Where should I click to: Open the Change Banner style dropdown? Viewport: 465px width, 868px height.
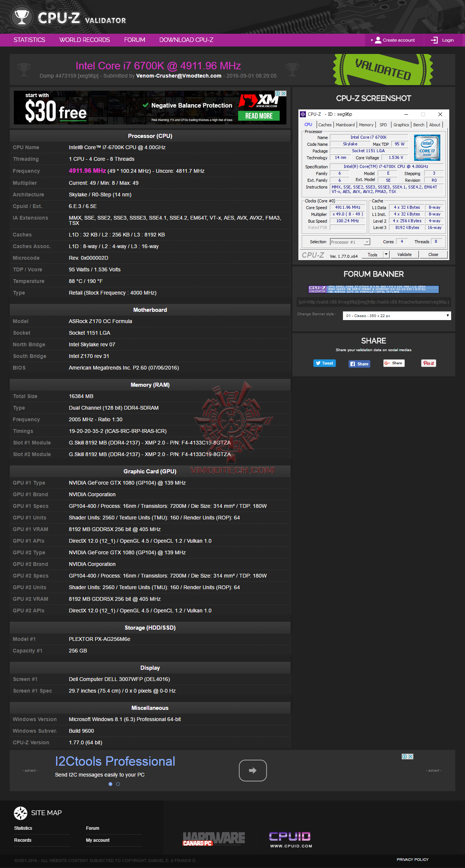coord(397,316)
